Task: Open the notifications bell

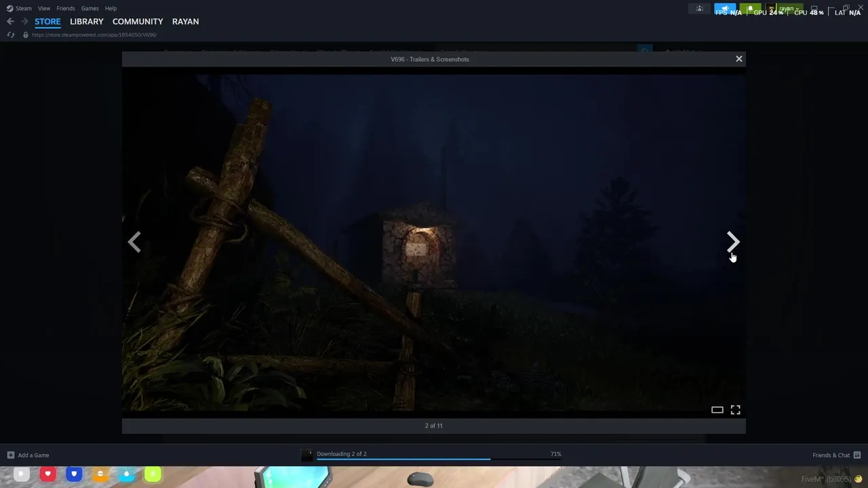Action: pyautogui.click(x=750, y=9)
